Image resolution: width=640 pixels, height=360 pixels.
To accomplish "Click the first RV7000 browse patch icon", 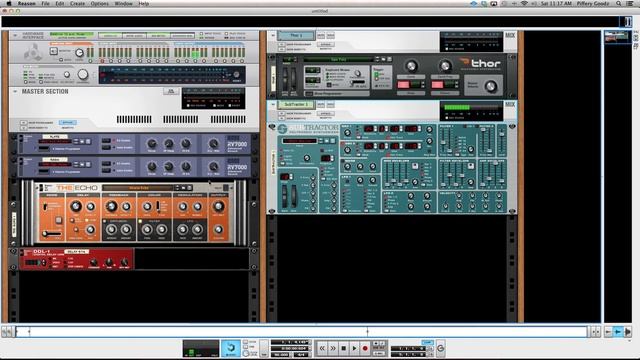I will pos(82,141).
